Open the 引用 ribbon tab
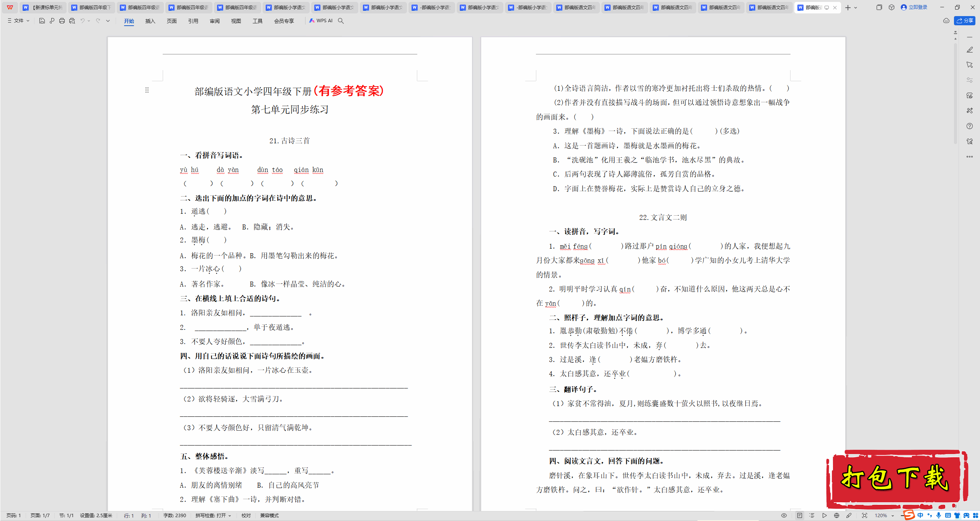This screenshot has width=980, height=521. coord(193,21)
